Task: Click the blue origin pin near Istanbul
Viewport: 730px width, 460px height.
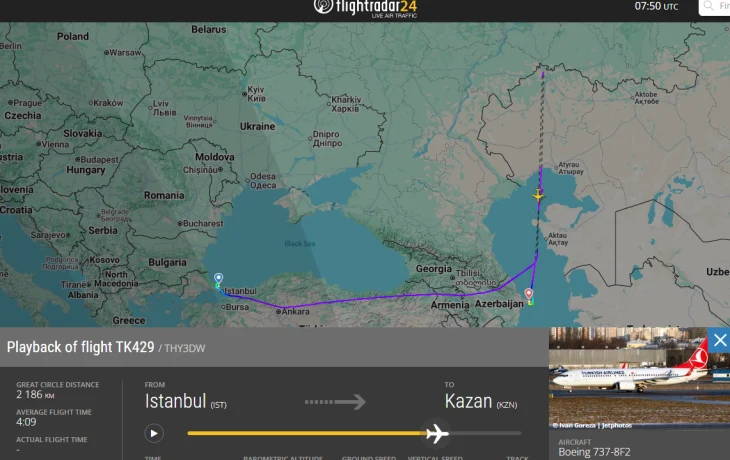Action: click(x=218, y=278)
